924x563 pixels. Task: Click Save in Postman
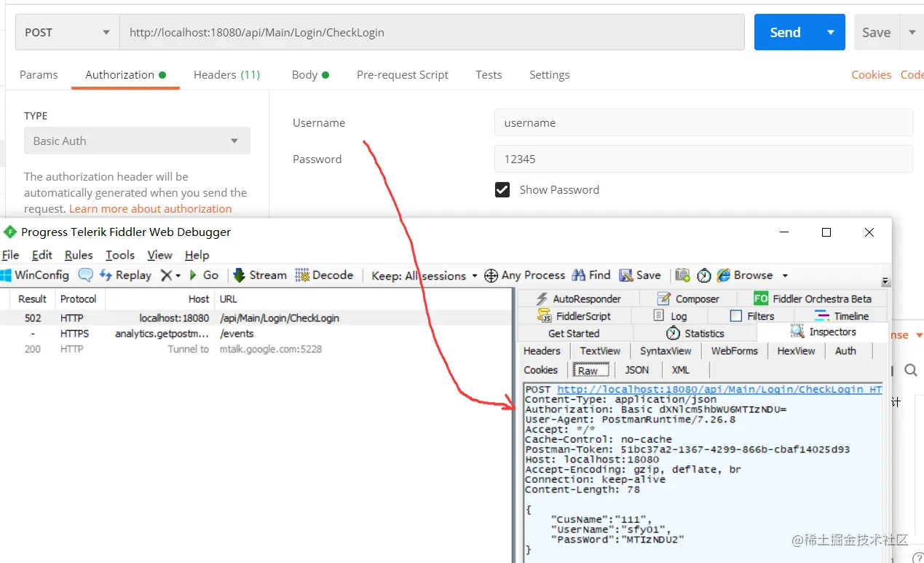pyautogui.click(x=876, y=32)
